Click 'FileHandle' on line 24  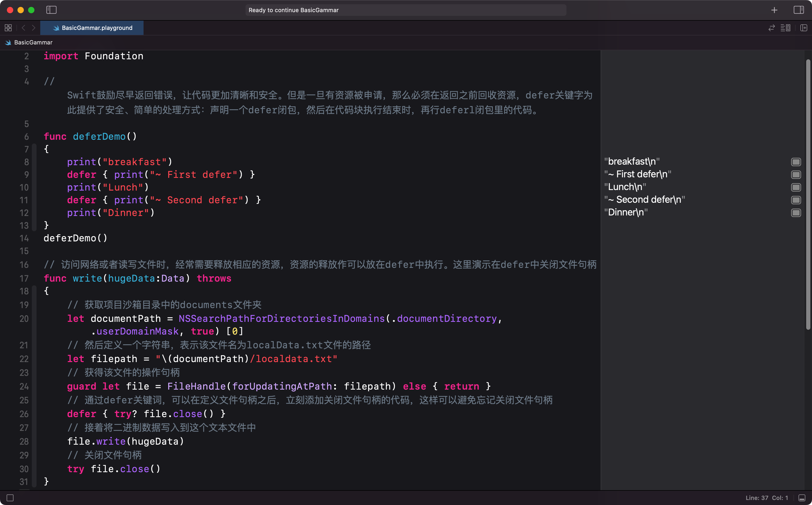click(197, 386)
